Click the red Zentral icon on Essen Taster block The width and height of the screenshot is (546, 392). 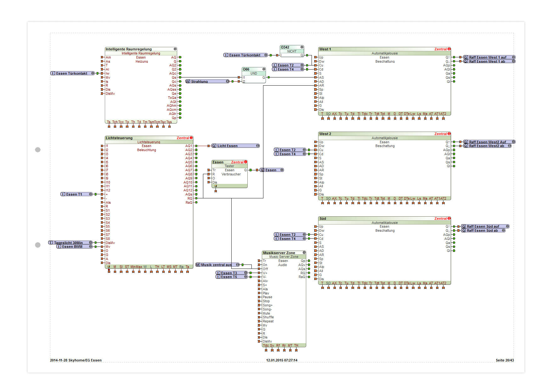[x=245, y=162]
